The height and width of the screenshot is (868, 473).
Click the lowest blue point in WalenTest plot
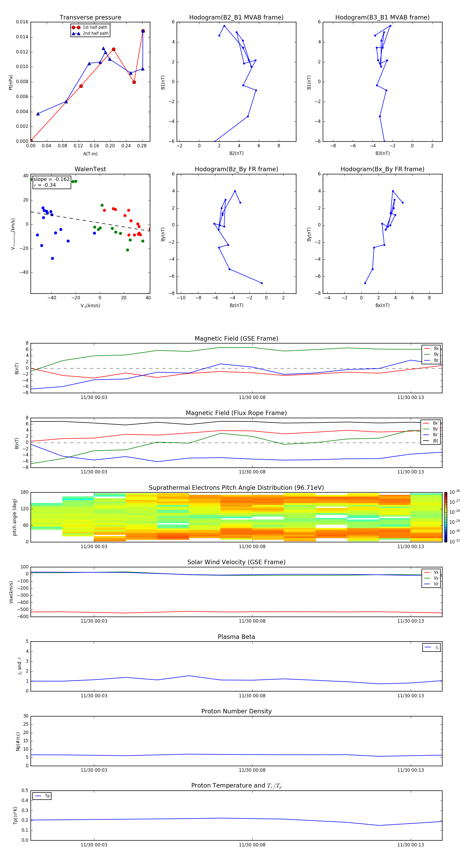pos(52,259)
